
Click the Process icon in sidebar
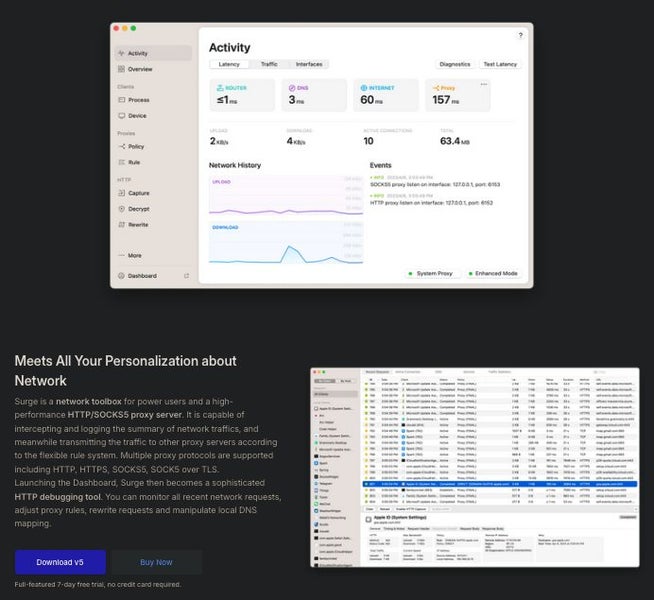(122, 100)
